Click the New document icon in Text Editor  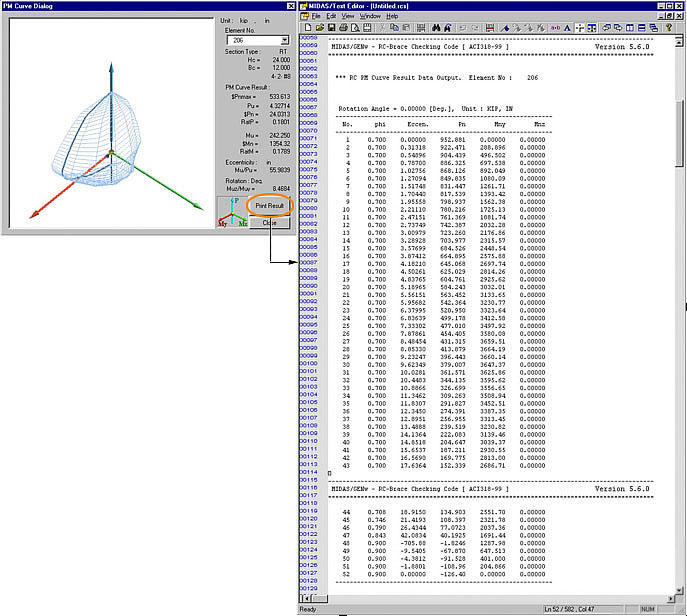(x=308, y=28)
